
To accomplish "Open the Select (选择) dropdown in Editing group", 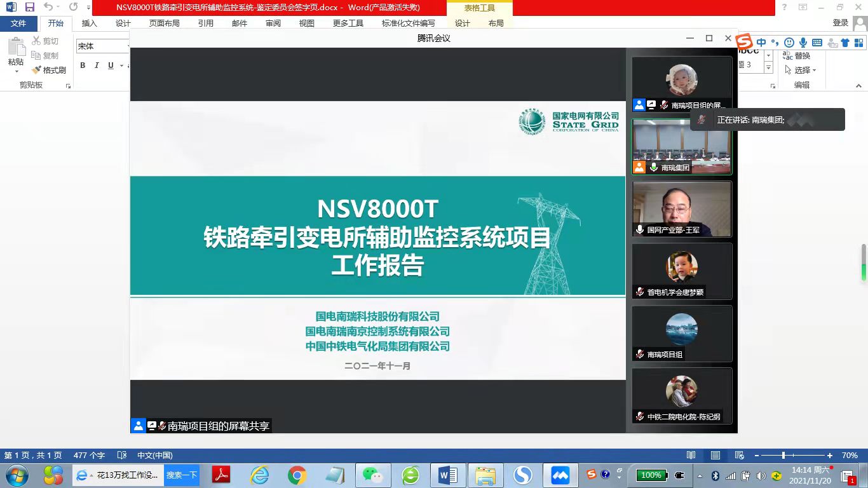I will [801, 70].
